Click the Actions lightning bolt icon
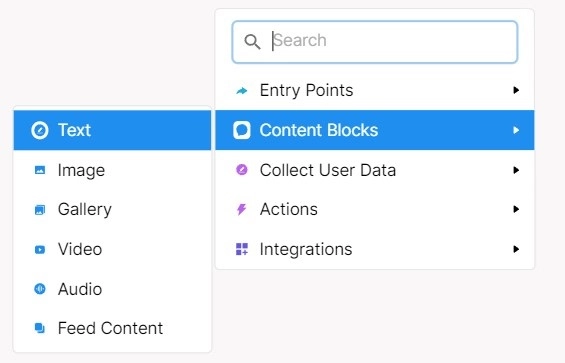 pos(241,209)
